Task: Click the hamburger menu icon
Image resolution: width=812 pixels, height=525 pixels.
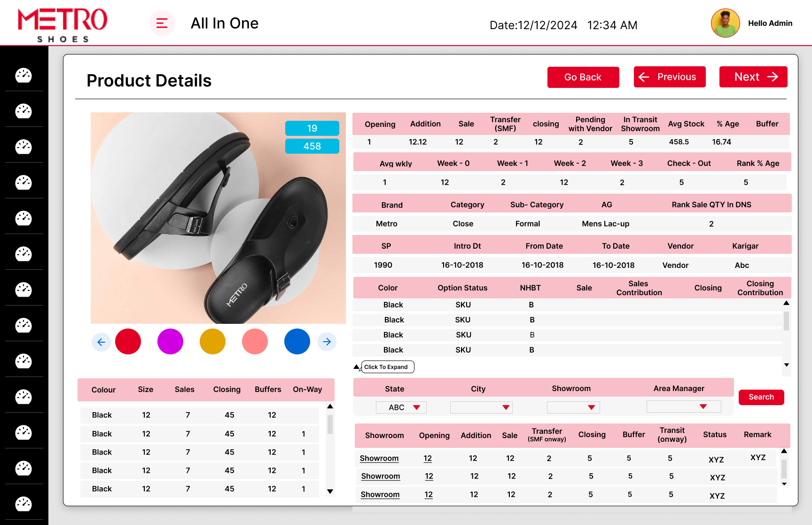Action: pos(162,23)
